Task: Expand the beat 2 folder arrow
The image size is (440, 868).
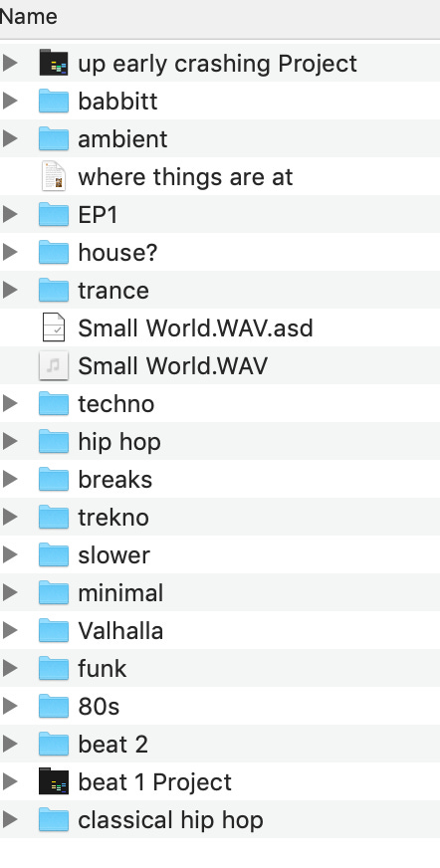Action: coord(9,744)
